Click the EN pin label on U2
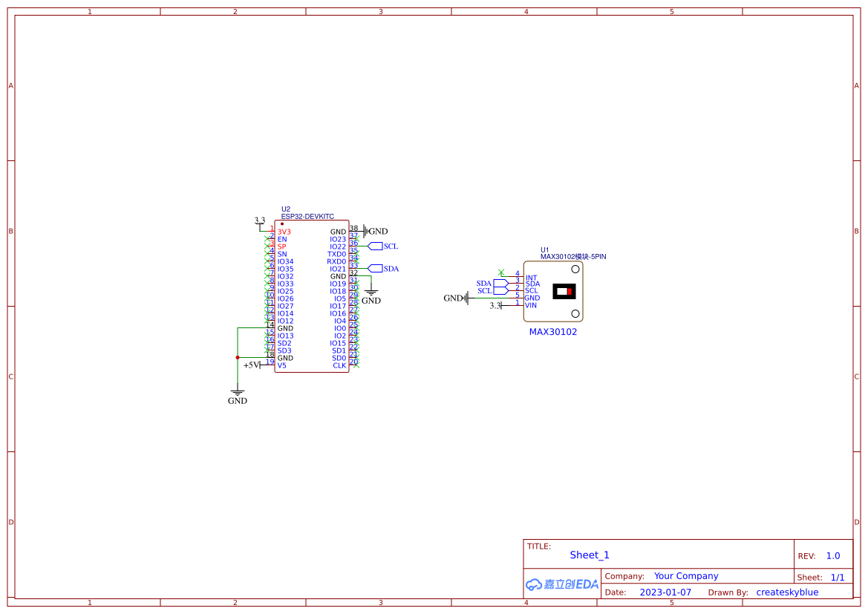Viewport: 868px width, 614px height. (282, 239)
